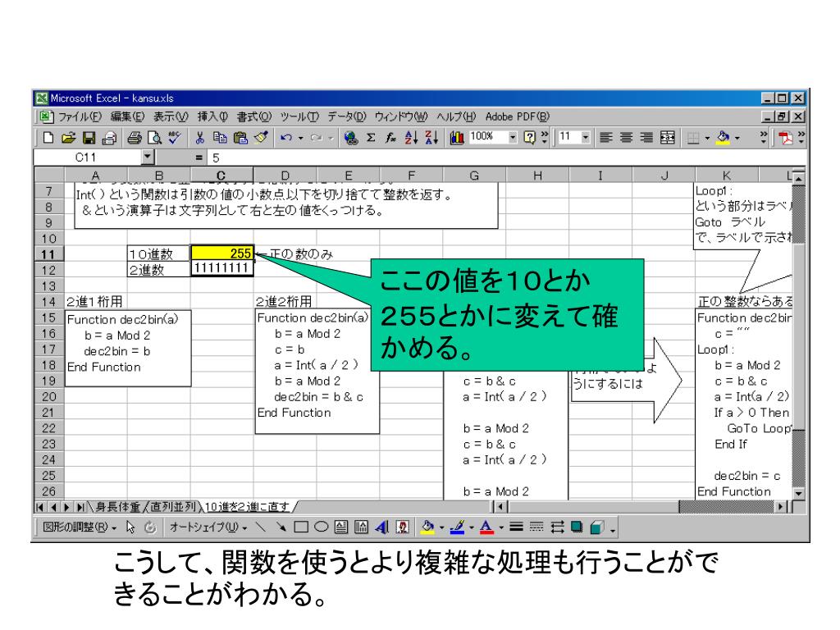840x630 pixels.
Task: Open the Dash Style options
Action: point(536,527)
